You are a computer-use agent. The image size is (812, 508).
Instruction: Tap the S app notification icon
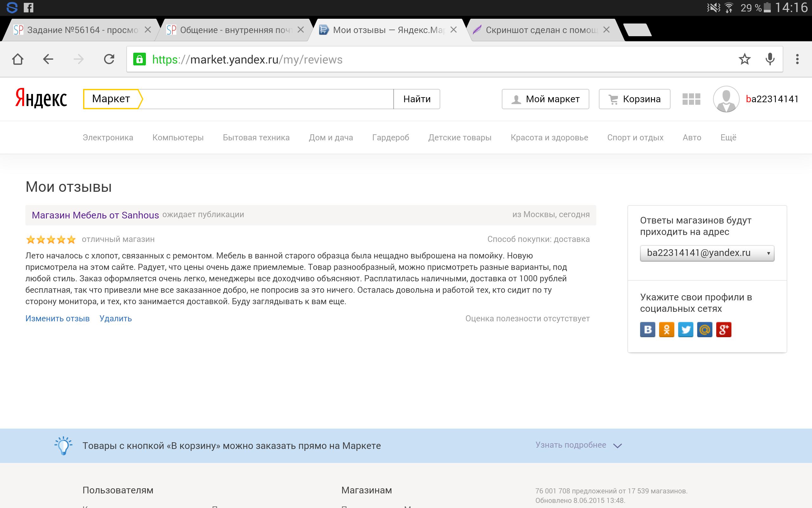coord(12,7)
